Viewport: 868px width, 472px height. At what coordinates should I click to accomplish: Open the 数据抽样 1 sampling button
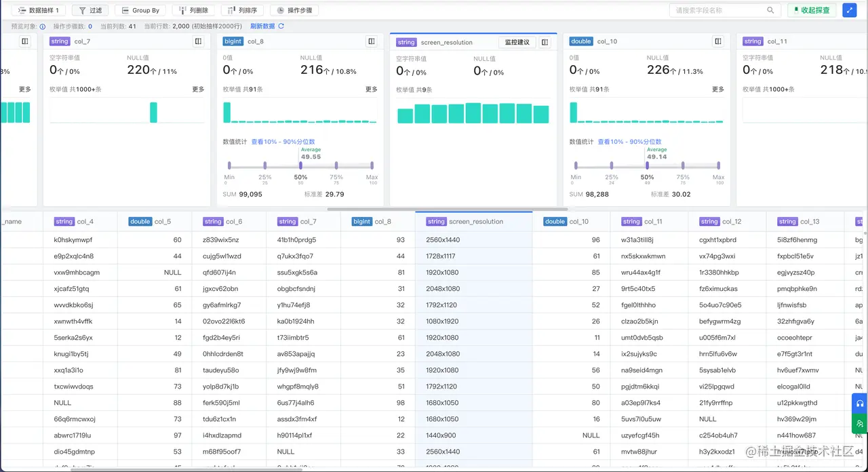pos(38,10)
